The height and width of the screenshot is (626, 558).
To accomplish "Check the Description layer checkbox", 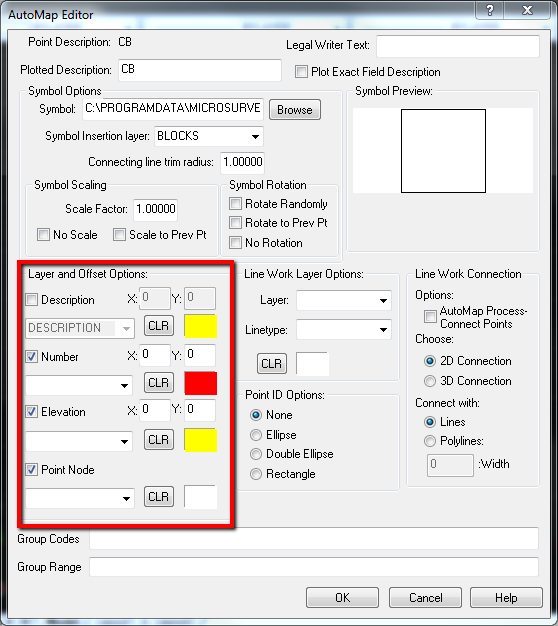I will tap(32, 299).
